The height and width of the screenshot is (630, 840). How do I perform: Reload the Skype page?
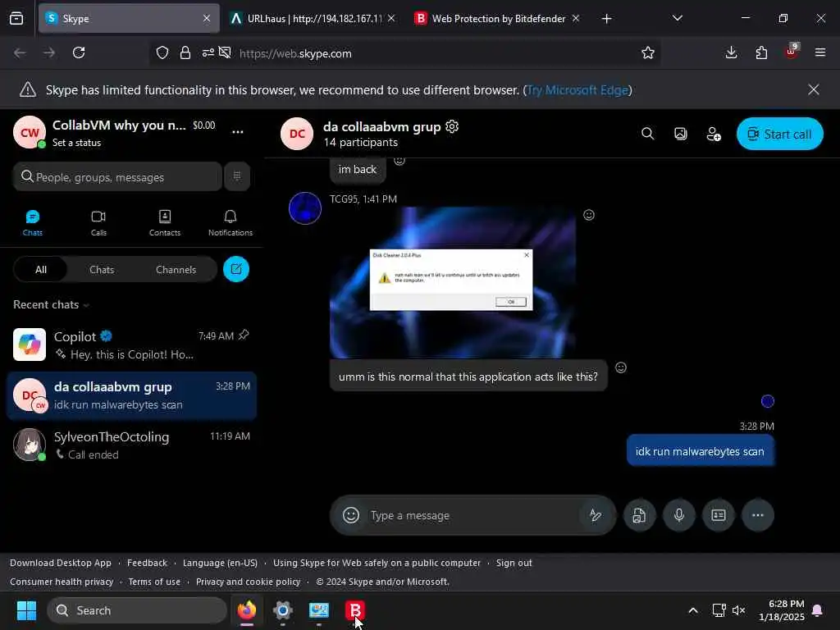click(x=79, y=52)
